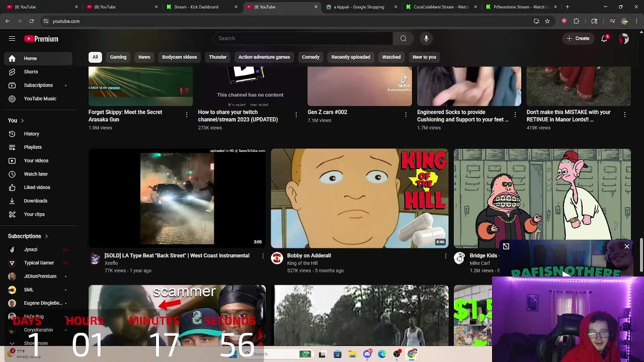Open the notifications bell
The width and height of the screenshot is (644, 362).
click(605, 38)
